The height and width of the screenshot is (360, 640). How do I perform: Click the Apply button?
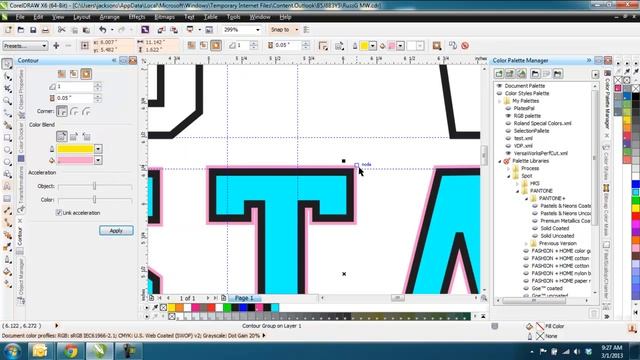coord(116,231)
